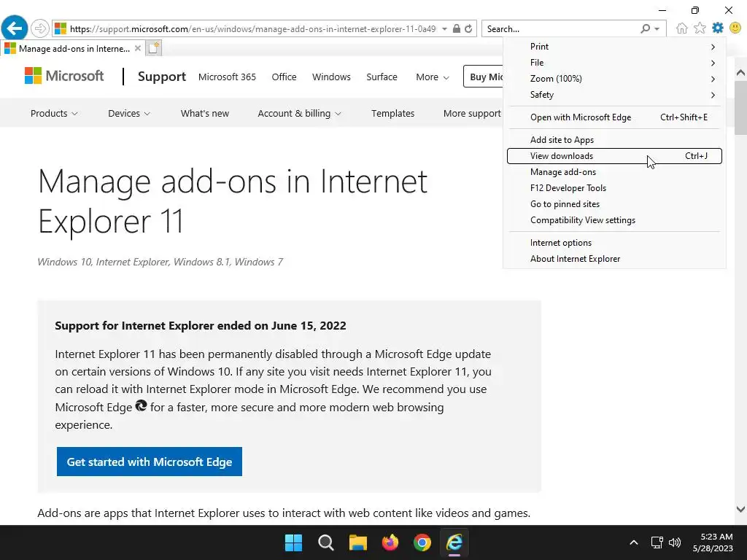Image resolution: width=747 pixels, height=560 pixels.
Task: Click the network tray icon
Action: point(657,542)
